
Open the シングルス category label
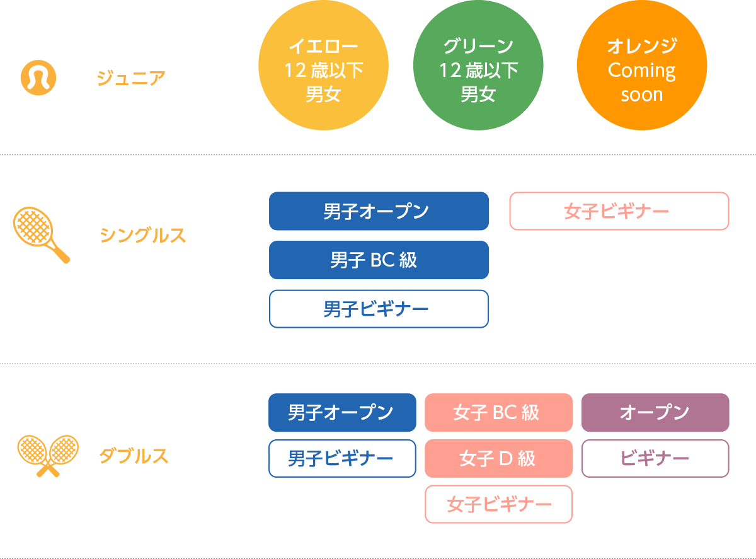click(143, 236)
